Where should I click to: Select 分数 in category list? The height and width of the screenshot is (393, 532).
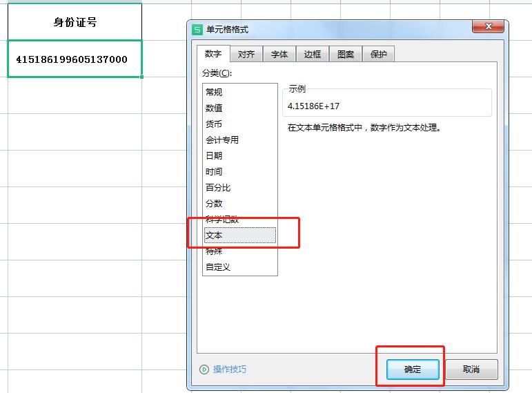click(x=240, y=204)
